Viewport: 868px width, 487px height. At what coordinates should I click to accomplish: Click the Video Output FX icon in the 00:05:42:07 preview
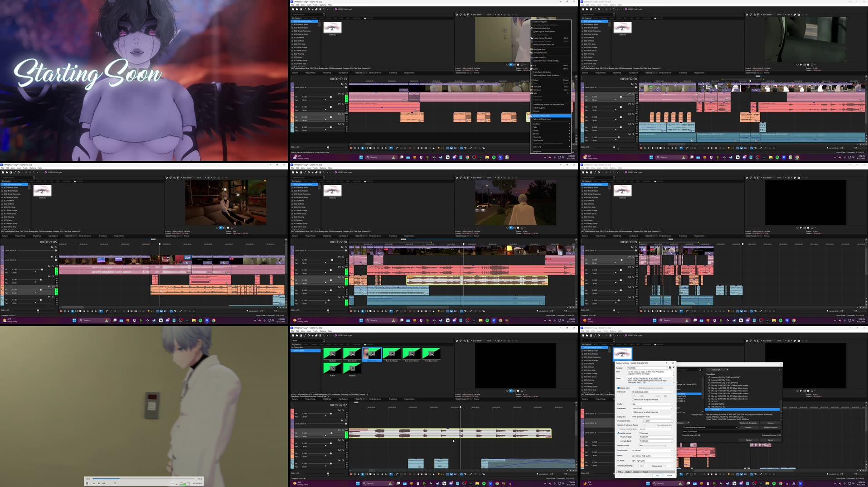[x=465, y=341]
